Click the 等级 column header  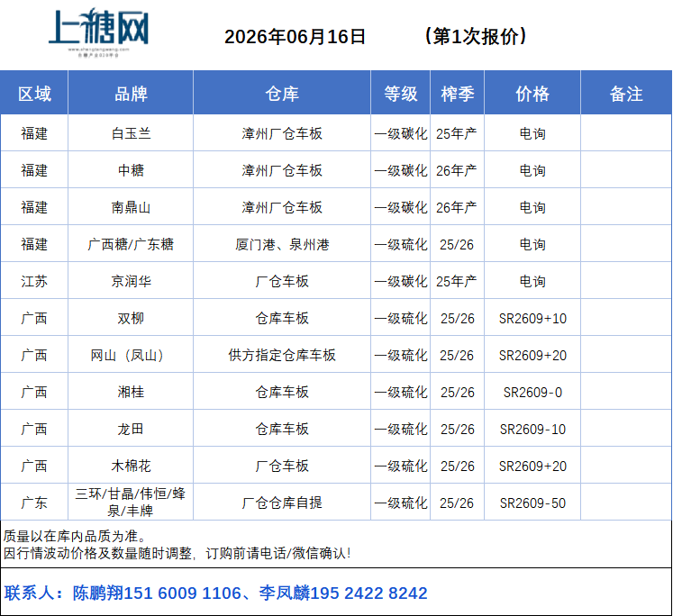pos(400,93)
